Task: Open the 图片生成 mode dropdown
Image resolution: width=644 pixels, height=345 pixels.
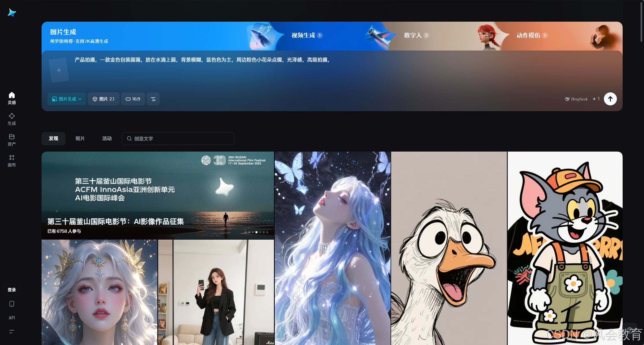Action: [x=66, y=99]
